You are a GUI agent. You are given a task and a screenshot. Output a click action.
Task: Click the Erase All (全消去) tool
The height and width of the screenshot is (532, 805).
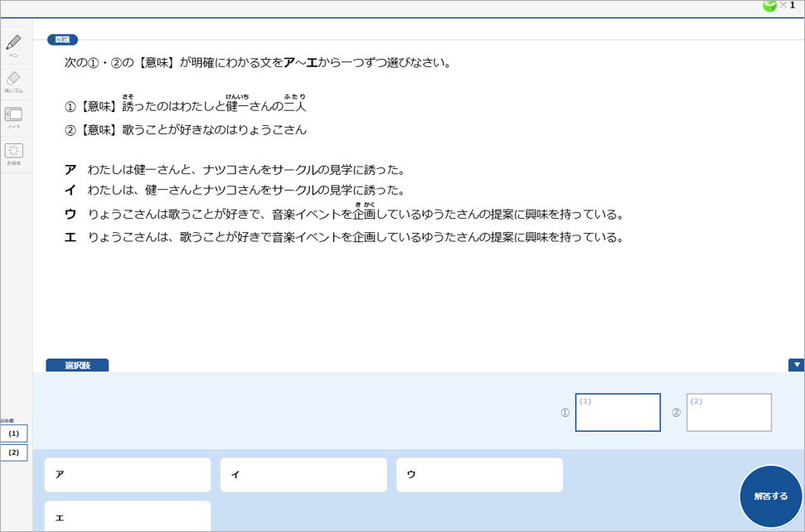tap(13, 153)
